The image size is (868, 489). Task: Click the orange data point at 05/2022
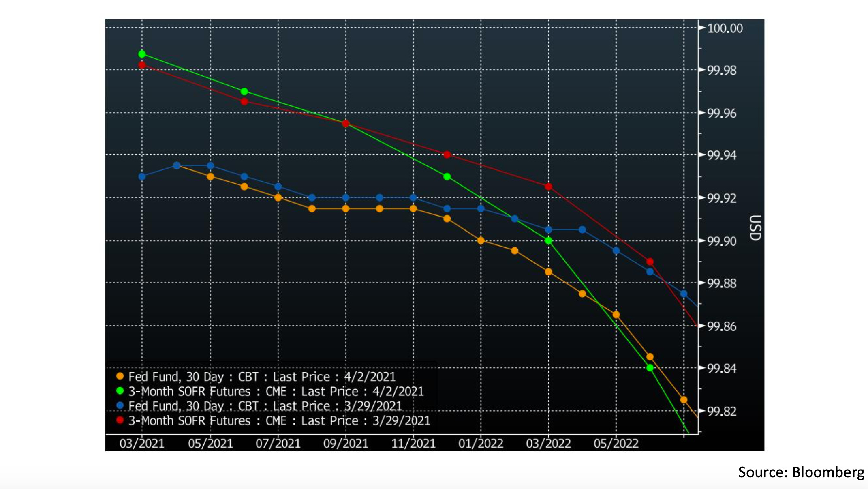(x=616, y=315)
